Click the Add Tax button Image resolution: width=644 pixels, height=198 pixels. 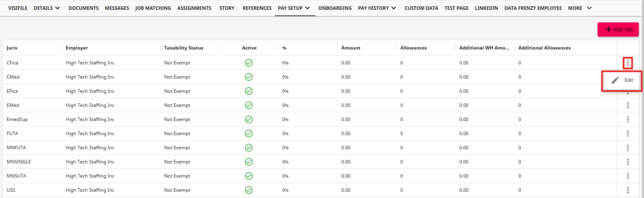tap(618, 29)
